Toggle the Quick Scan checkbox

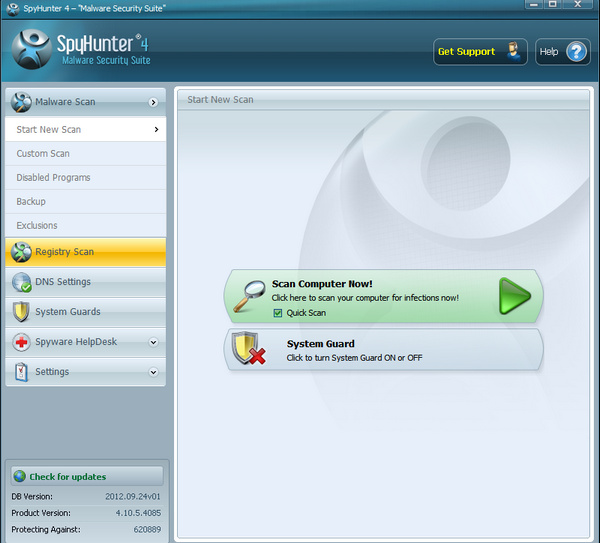pos(277,313)
